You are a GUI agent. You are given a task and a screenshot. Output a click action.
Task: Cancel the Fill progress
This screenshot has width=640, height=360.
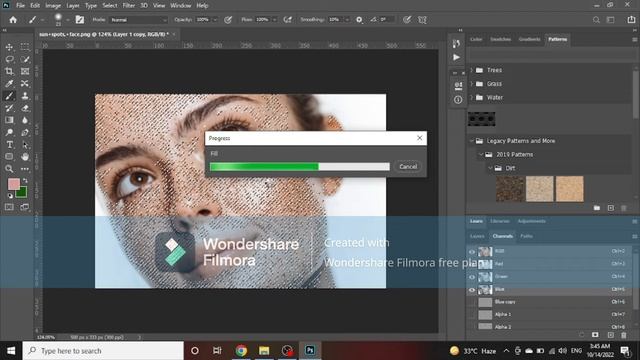408,167
